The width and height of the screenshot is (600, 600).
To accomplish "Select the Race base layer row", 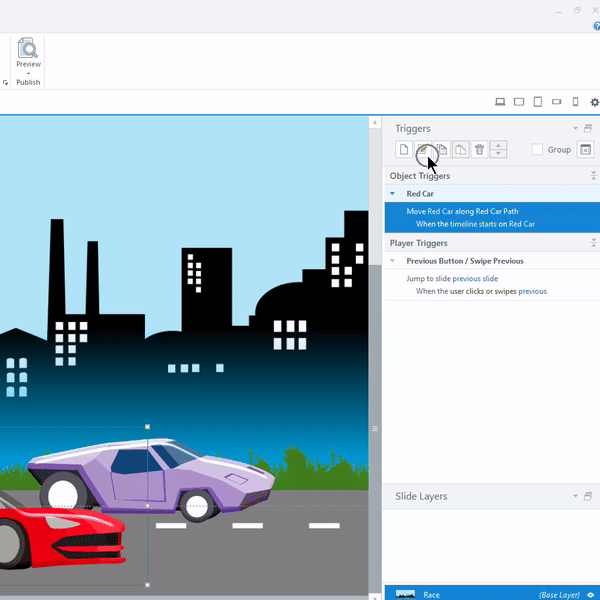I will coord(492,593).
